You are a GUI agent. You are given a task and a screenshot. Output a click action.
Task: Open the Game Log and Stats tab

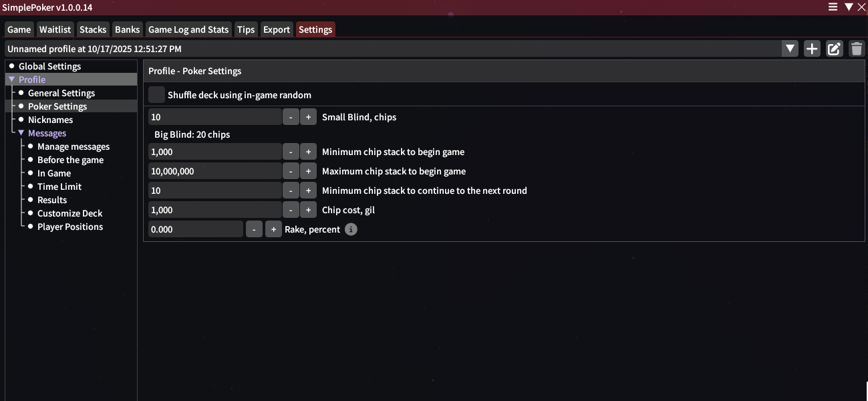coord(188,29)
